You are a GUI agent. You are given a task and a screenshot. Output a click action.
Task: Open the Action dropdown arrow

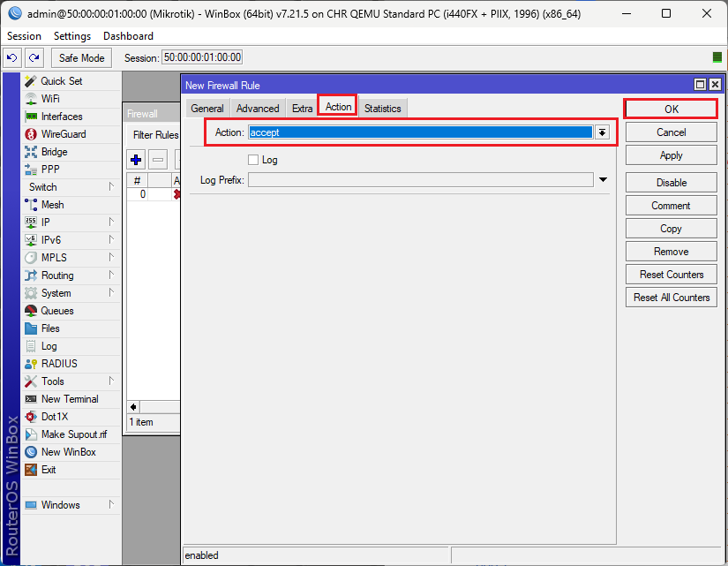(602, 132)
